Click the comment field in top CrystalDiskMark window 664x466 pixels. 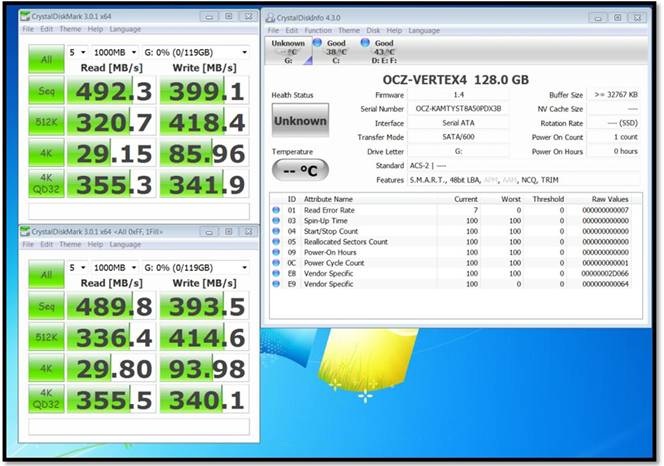pyautogui.click(x=139, y=211)
